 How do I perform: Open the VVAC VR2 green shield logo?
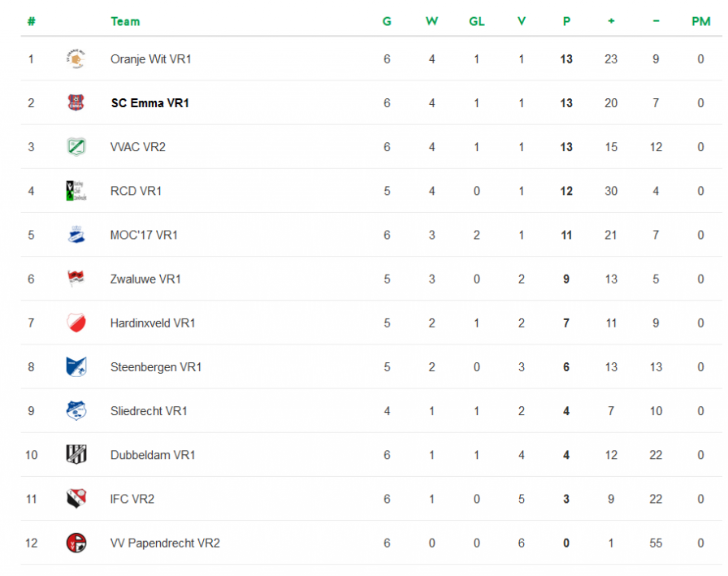[x=76, y=147]
